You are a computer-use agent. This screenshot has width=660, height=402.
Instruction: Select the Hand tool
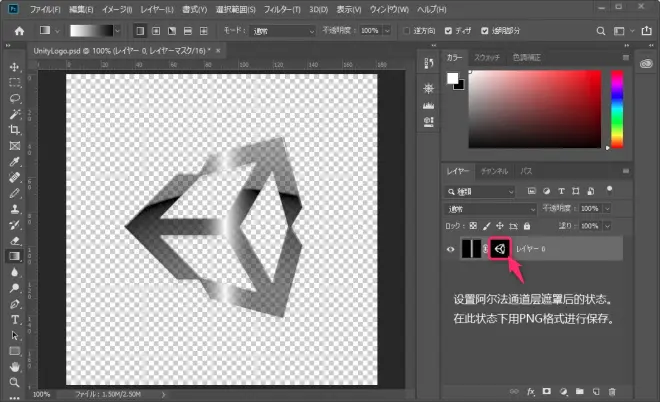pos(15,367)
